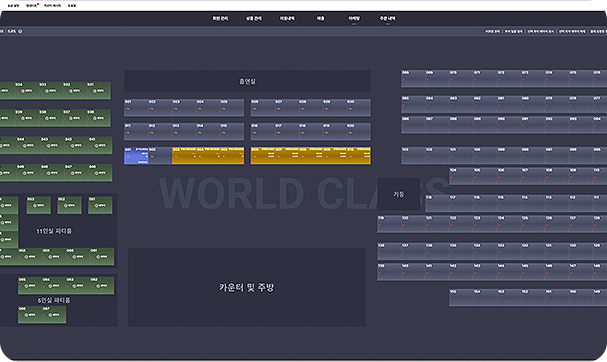The height and width of the screenshot is (362, 607).
Task: Click the circular info icon in the status bar
Action: 21,31
